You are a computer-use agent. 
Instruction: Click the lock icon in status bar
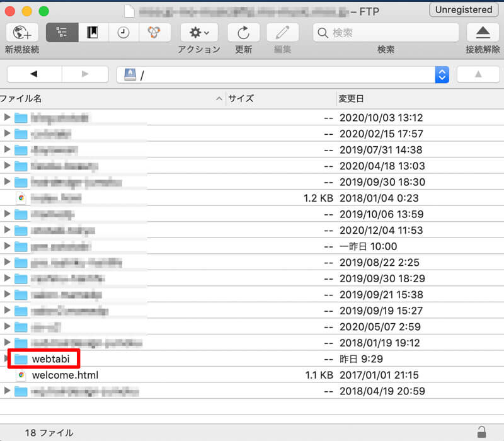pos(482,432)
